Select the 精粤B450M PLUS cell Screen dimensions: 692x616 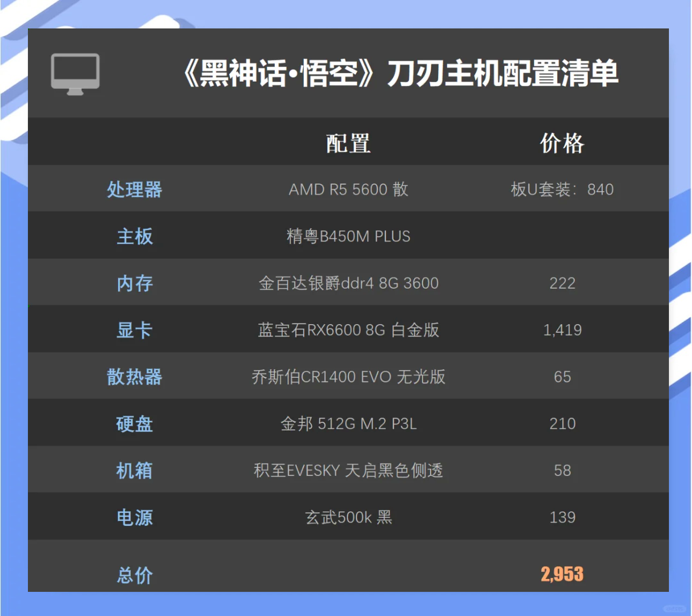click(x=348, y=236)
